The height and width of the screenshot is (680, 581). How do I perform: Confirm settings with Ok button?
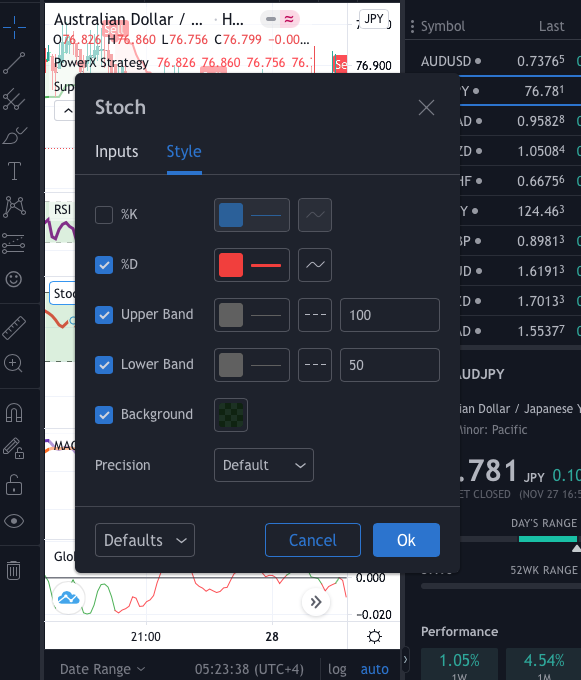[x=406, y=540]
